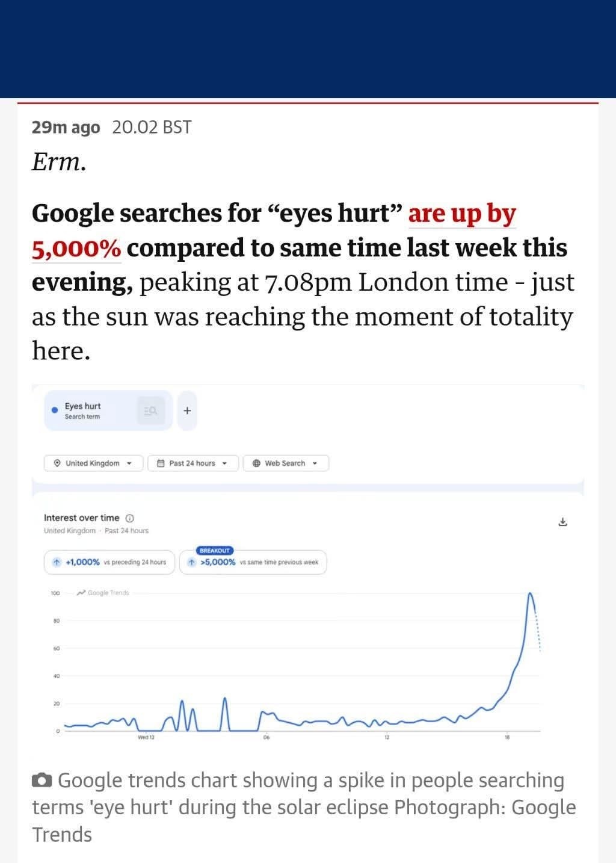Click the +1,000% vs preceding 24 hours chip
616x863 pixels.
pos(109,562)
